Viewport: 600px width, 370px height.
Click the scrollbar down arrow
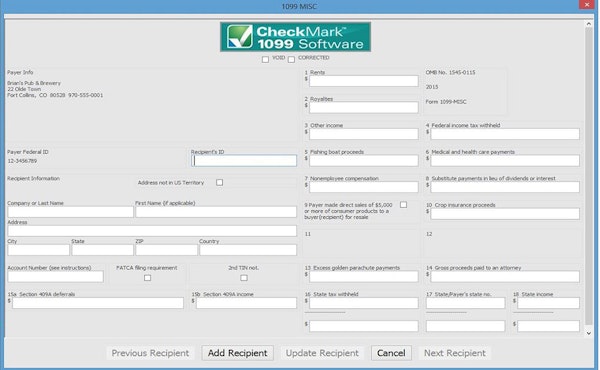click(589, 333)
